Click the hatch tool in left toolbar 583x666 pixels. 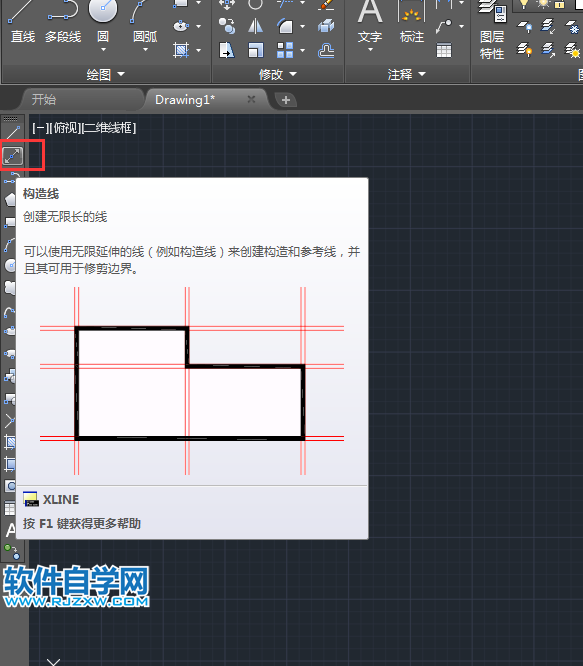point(10,442)
